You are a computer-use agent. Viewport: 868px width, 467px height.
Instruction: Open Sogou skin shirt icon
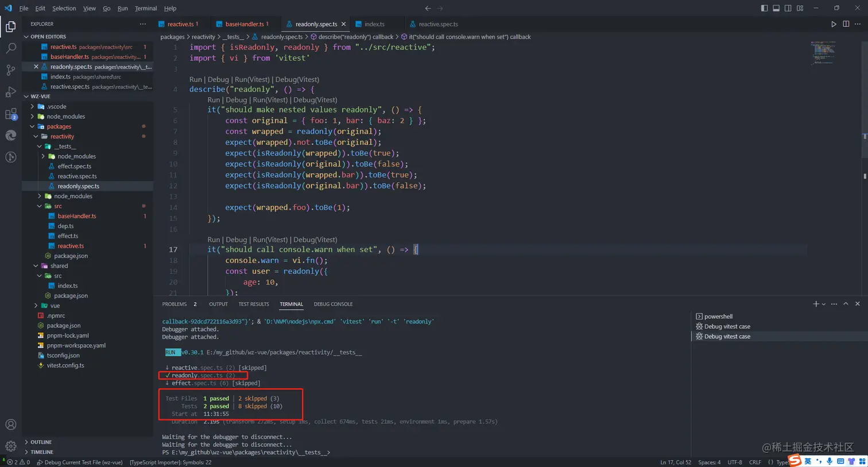(x=851, y=461)
